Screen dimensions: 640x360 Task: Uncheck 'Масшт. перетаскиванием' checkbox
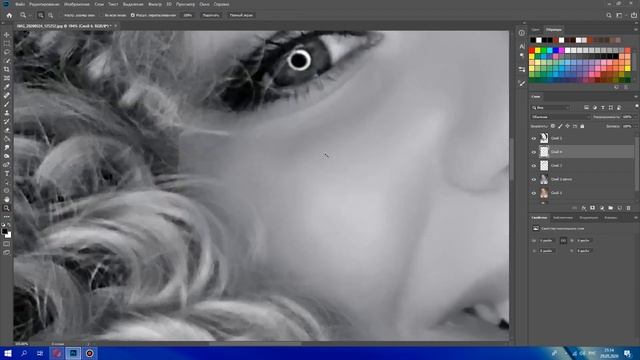coord(133,15)
